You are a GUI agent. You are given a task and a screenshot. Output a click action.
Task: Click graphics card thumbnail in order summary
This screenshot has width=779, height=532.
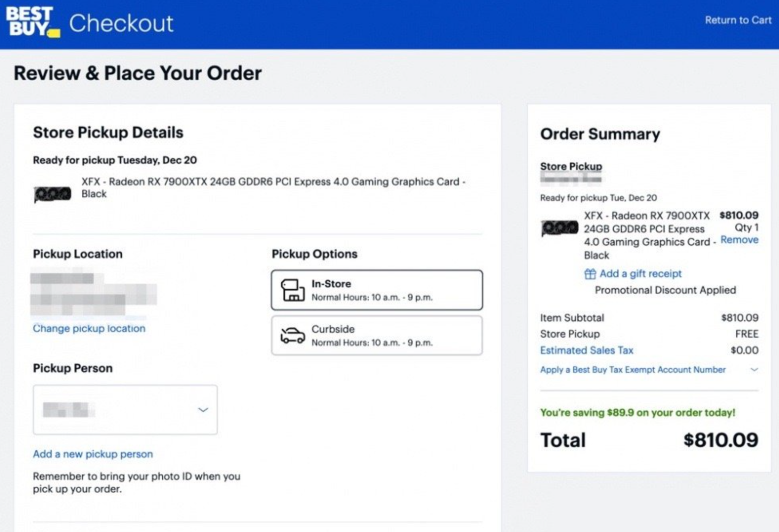[x=560, y=228]
